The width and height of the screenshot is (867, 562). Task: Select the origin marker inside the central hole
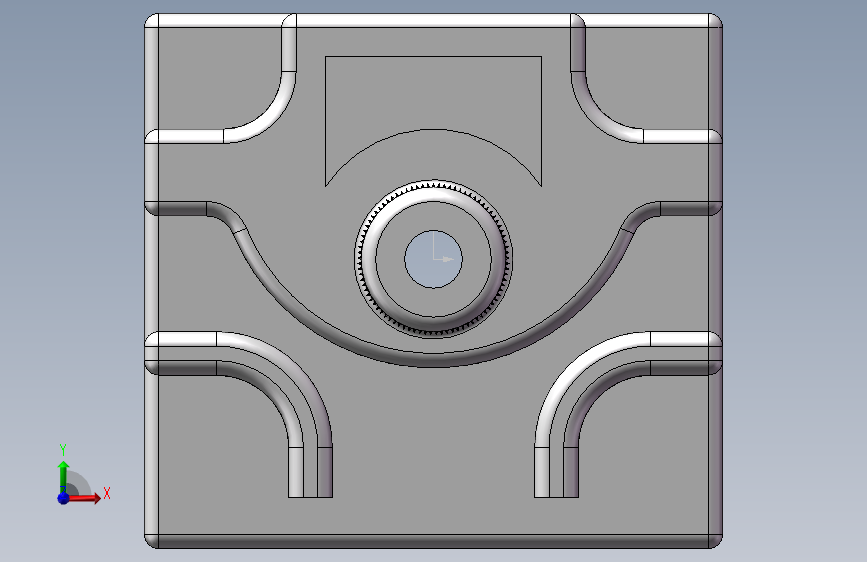coord(442,247)
